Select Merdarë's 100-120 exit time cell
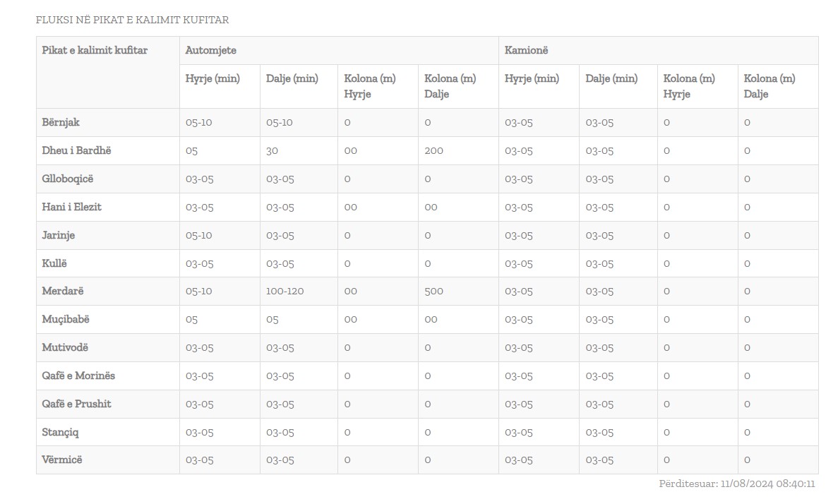Screen dimensions: 838x504 (x=285, y=292)
